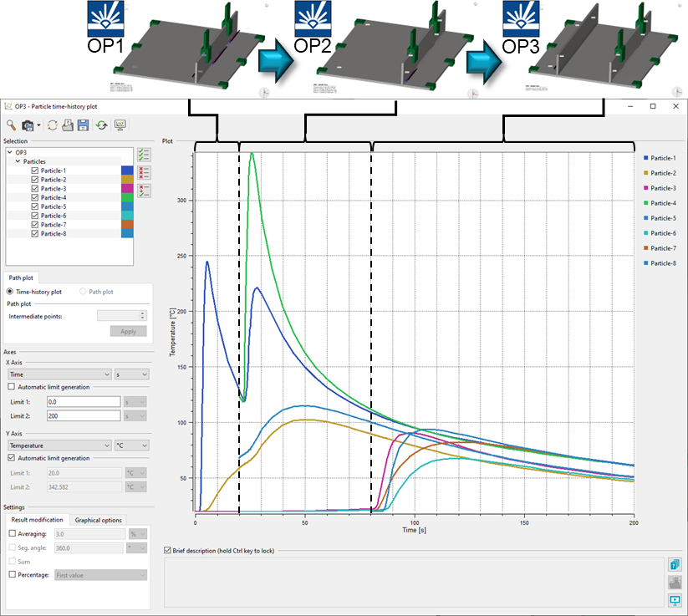Maximize the particle time-history plot window
The image size is (688, 616).
click(653, 106)
